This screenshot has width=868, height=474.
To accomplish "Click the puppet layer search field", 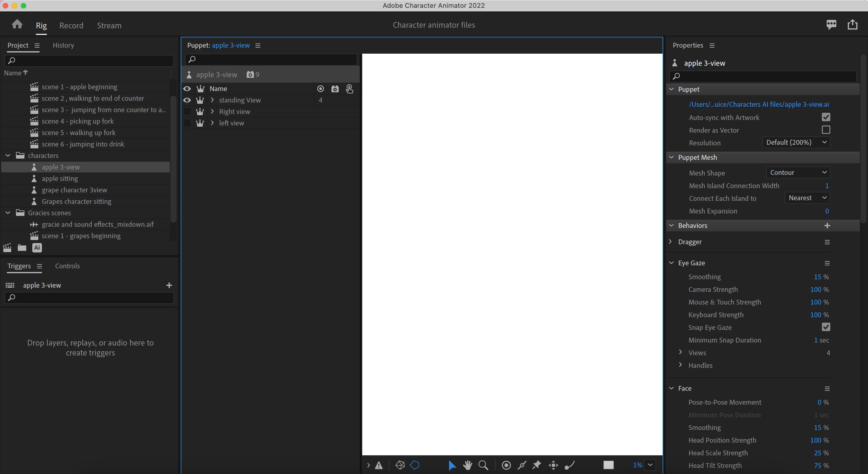I will tap(271, 59).
